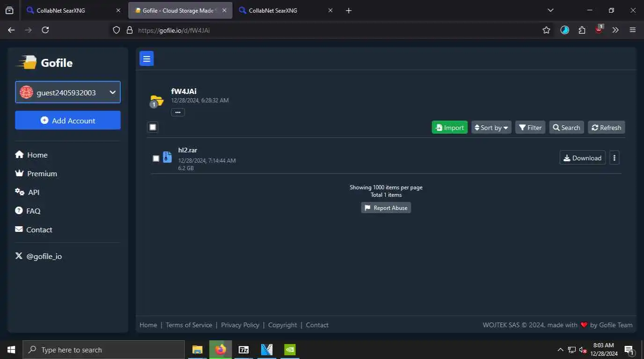Open 7-Zip from the taskbar
Viewport: 644px width, 359px height.
243,350
